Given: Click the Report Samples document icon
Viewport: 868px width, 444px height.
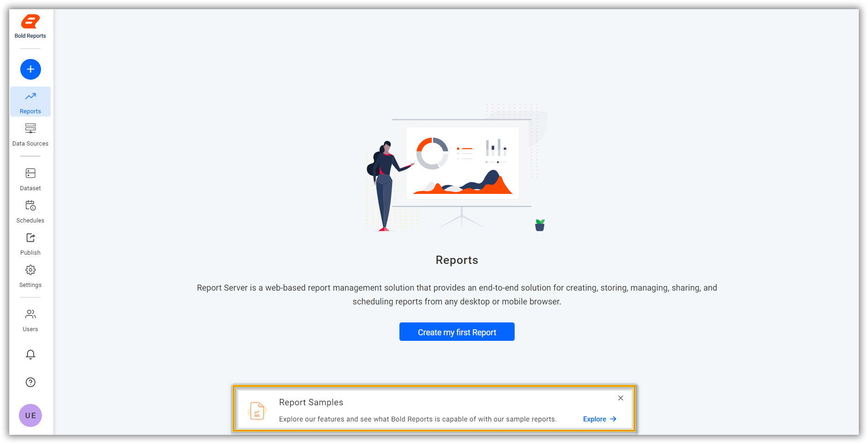Looking at the screenshot, I should pyautogui.click(x=257, y=410).
